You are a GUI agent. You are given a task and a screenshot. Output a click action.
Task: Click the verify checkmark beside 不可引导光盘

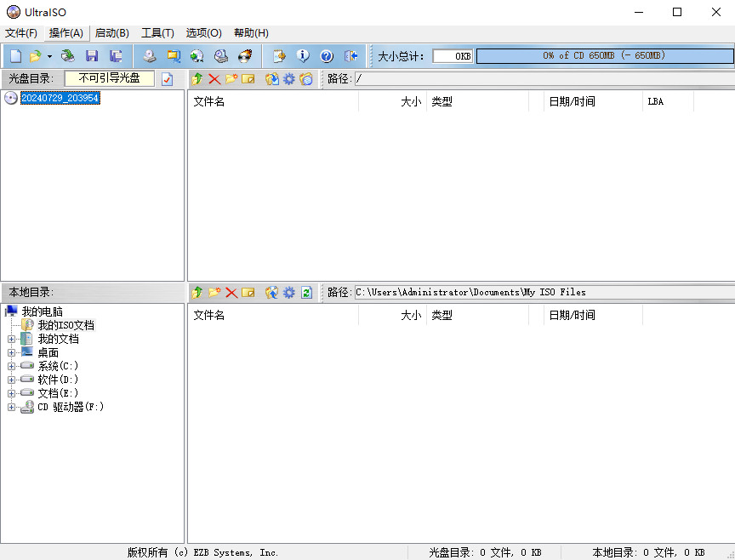[167, 79]
